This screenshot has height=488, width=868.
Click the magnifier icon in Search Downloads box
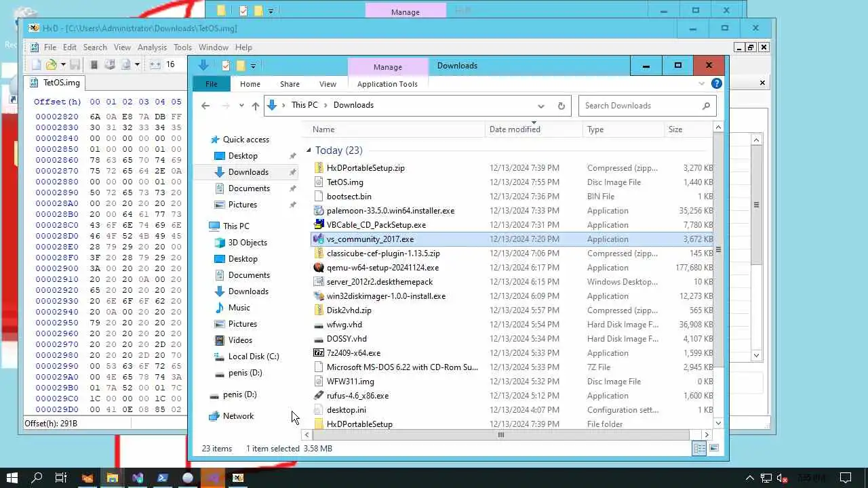pos(706,106)
